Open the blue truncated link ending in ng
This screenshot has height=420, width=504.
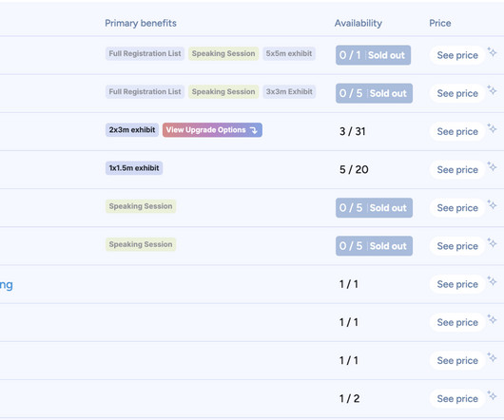coord(6,285)
